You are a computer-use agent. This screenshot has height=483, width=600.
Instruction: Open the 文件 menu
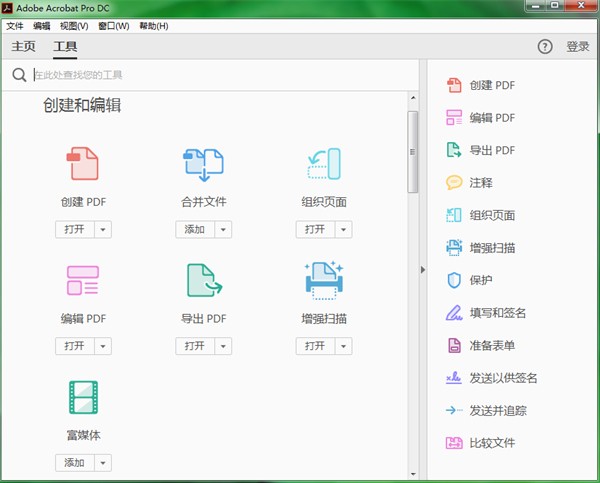(x=15, y=26)
